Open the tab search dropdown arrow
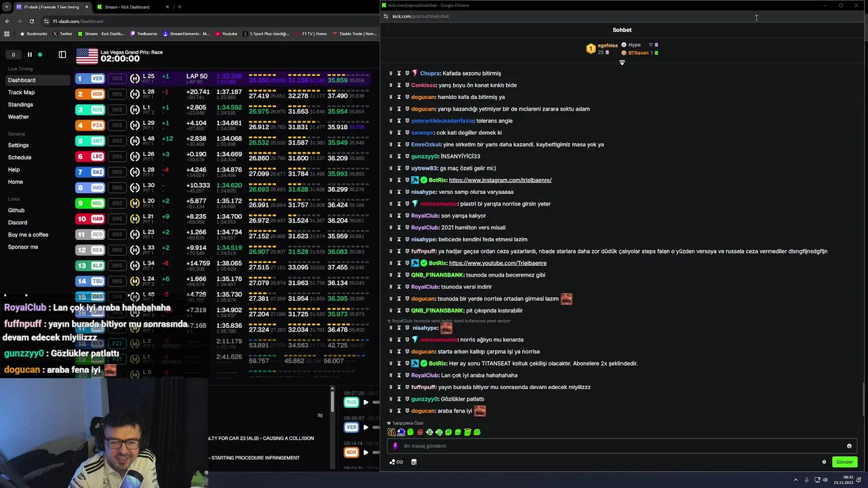This screenshot has width=868, height=488. [6, 7]
